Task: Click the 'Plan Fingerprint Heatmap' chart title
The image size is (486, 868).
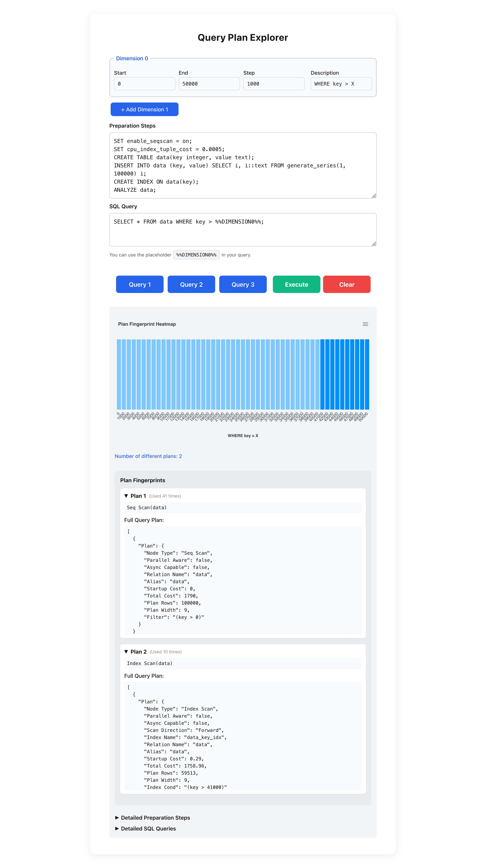Action: [x=147, y=324]
